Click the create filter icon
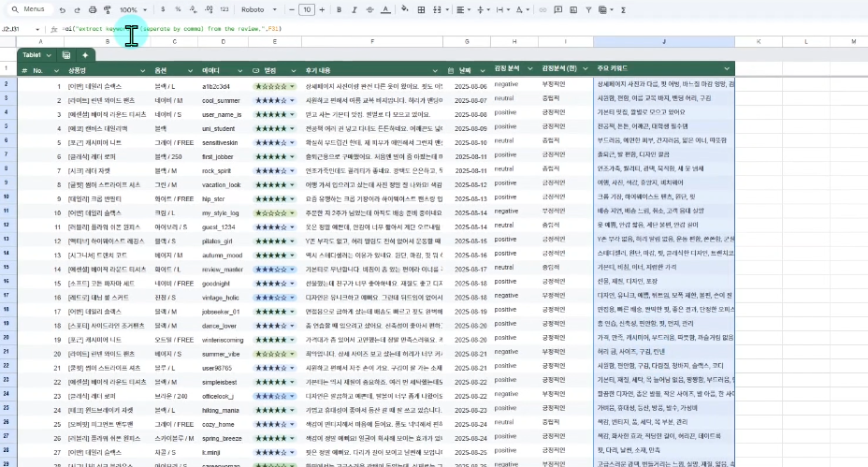Screen dimensions: 868x467 click(588, 10)
